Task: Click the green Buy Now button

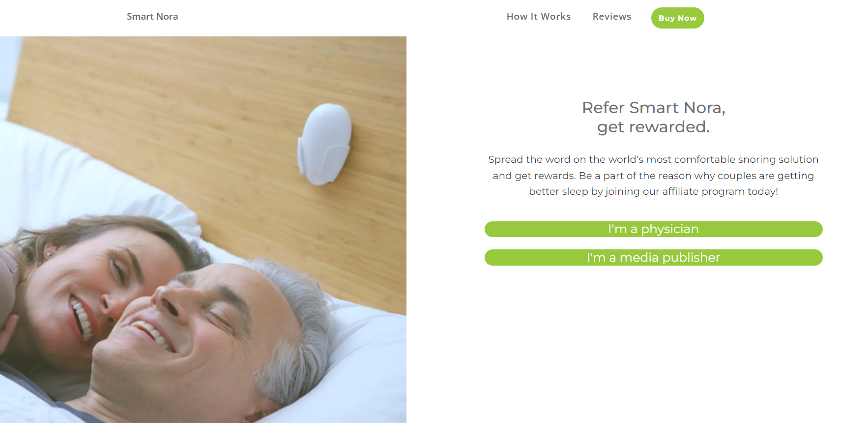Action: pyautogui.click(x=678, y=18)
